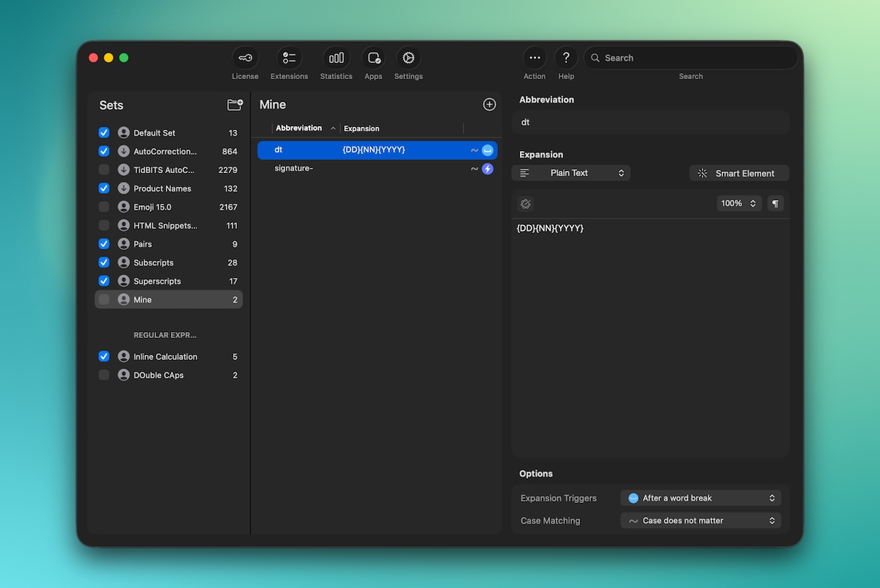The image size is (880, 588).
Task: Open the Statistics toolbar icon
Action: (336, 59)
